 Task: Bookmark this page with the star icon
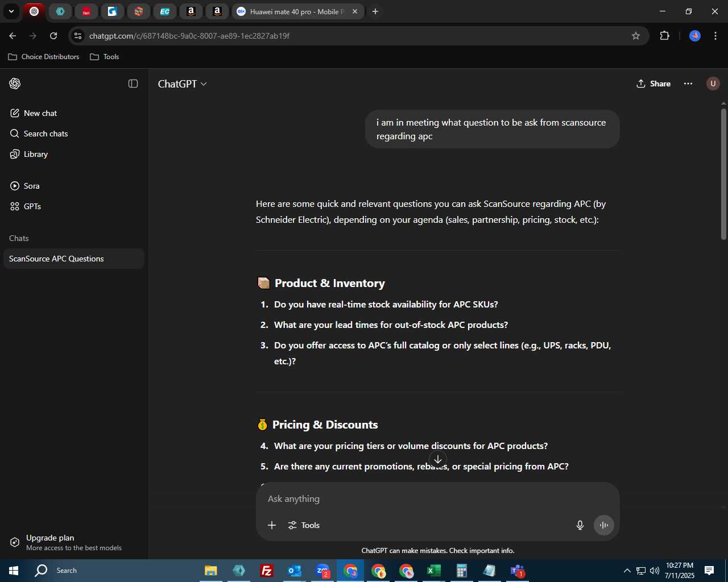[x=636, y=36]
